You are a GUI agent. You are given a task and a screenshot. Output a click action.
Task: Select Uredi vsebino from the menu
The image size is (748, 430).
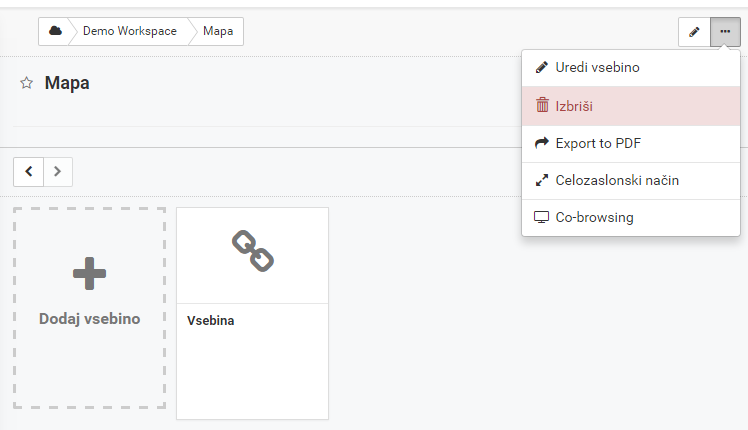pos(631,68)
